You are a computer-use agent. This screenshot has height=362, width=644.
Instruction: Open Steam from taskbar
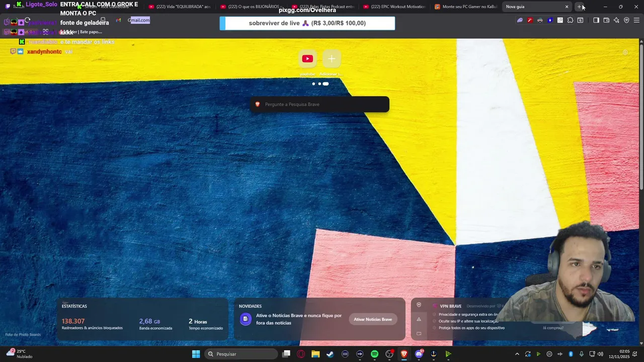point(330,354)
